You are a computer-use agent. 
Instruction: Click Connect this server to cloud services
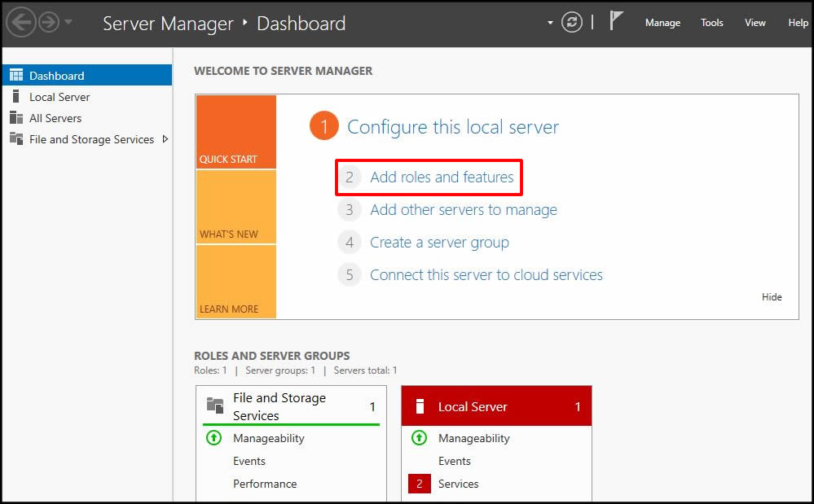(486, 275)
